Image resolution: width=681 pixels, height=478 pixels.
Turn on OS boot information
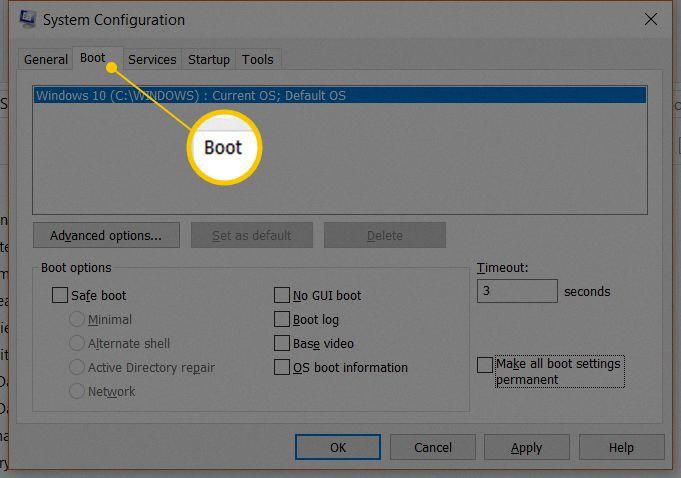pos(282,368)
